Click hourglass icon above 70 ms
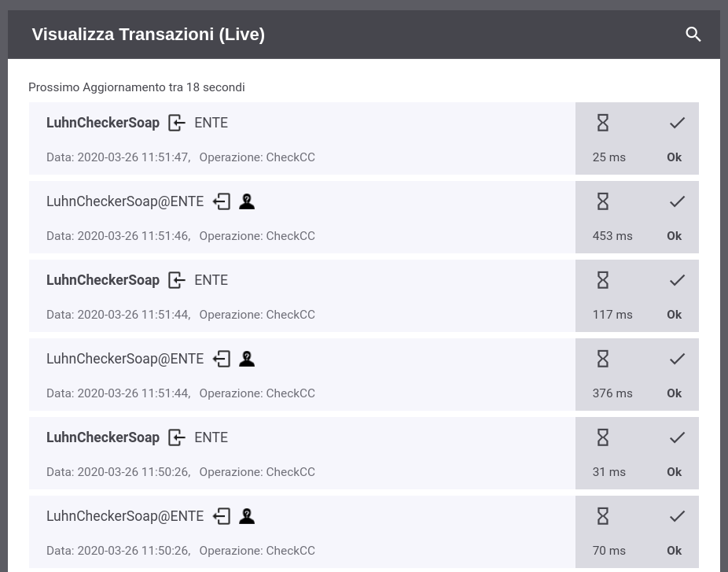Image resolution: width=728 pixels, height=572 pixels. click(603, 516)
